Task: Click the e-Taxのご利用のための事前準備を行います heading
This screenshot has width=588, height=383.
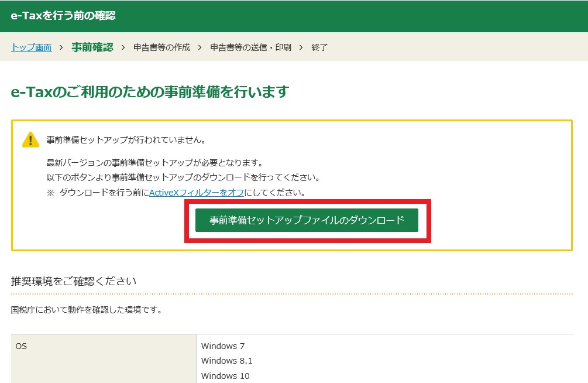Action: click(150, 91)
